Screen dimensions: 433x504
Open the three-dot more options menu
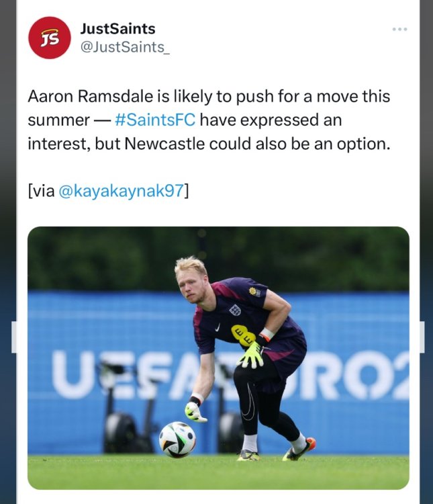click(x=399, y=30)
